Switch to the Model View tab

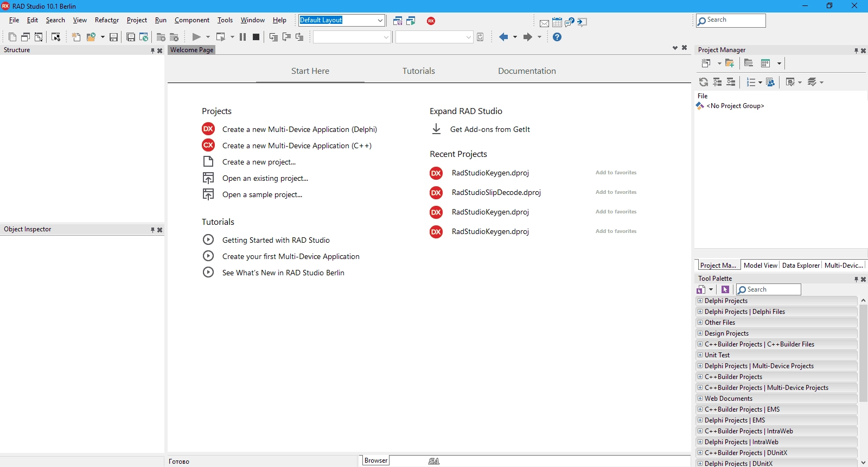click(760, 266)
